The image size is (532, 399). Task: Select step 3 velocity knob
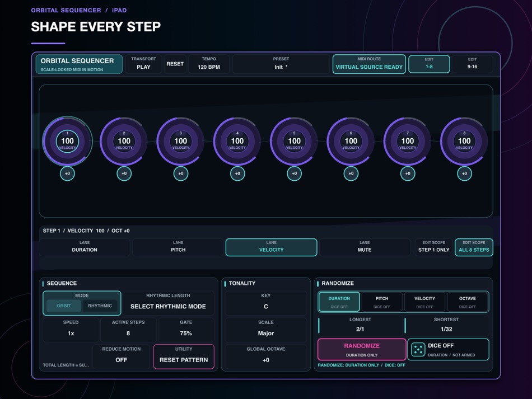pos(181,141)
